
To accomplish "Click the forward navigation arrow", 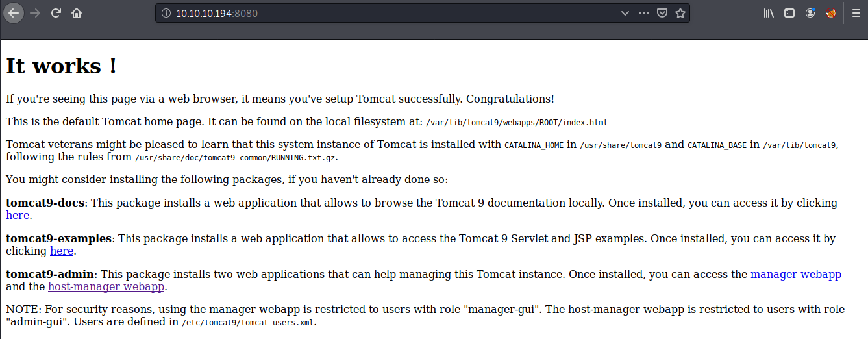I will (x=35, y=13).
